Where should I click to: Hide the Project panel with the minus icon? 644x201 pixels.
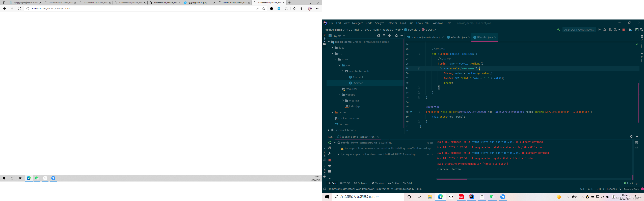[x=402, y=36]
